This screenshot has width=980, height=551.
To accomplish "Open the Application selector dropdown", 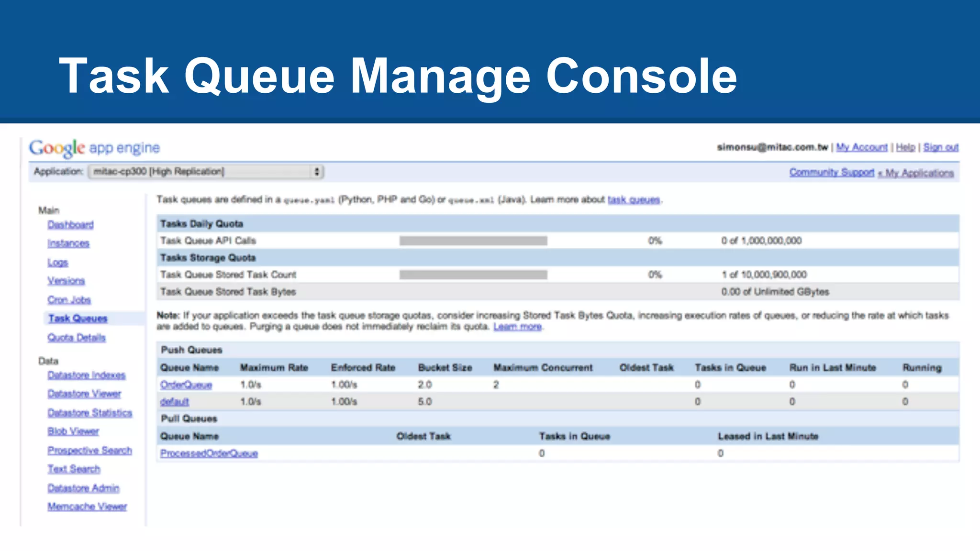I will (206, 172).
